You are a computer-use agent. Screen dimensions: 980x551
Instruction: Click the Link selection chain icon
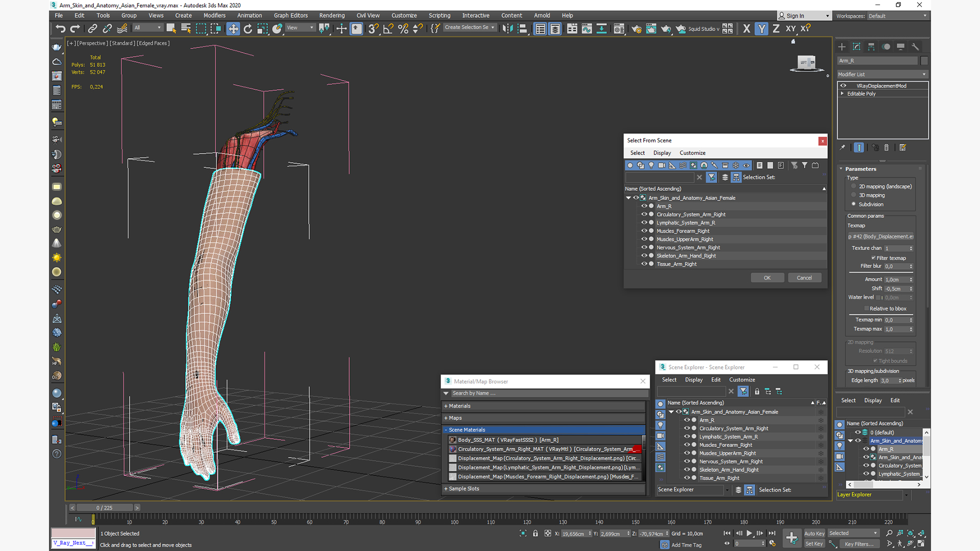[92, 29]
